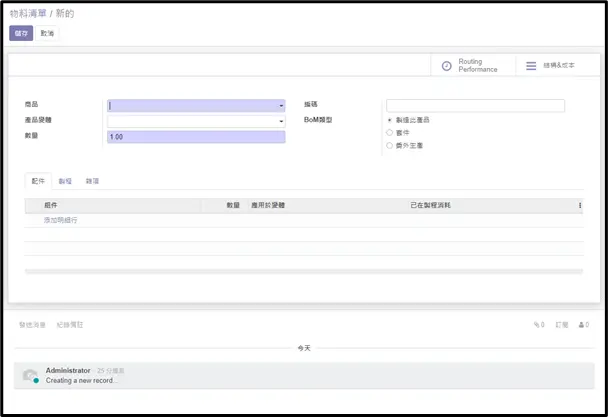608x417 pixels.
Task: Switch to the third miscellaneous tab
Action: click(x=92, y=181)
